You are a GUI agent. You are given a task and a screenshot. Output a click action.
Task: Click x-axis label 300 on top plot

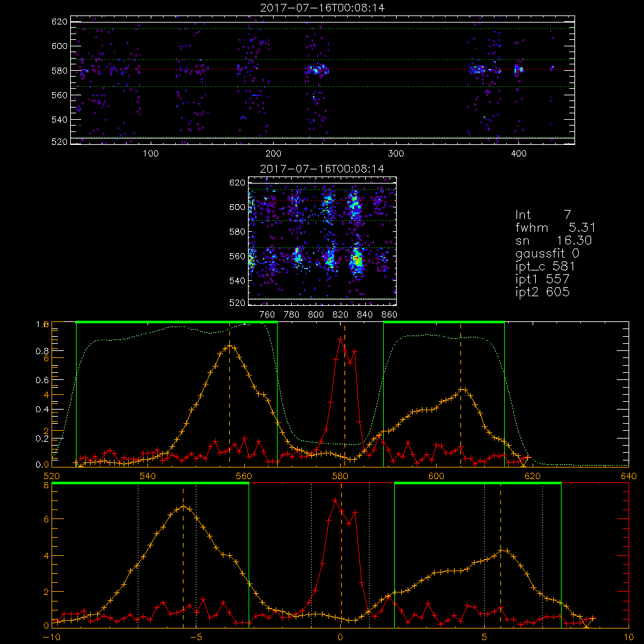click(x=396, y=154)
